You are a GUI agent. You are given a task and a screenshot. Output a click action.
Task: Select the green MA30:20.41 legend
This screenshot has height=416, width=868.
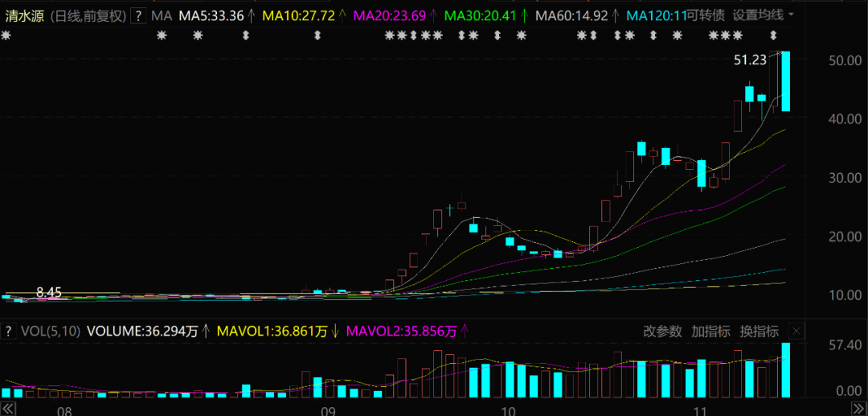coord(481,15)
